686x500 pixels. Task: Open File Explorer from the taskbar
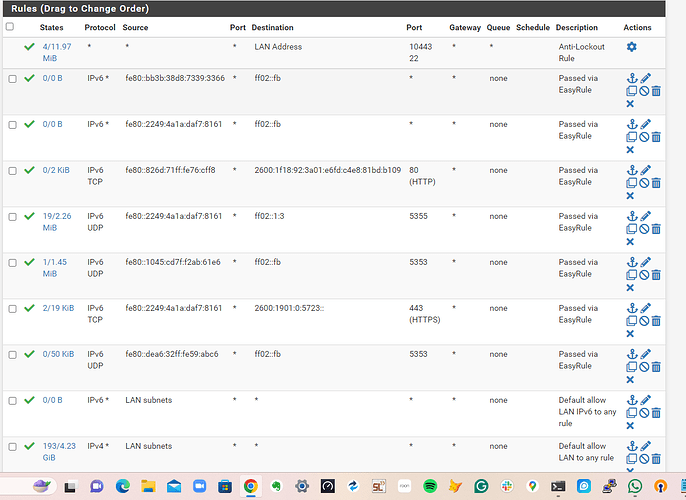coord(148,486)
